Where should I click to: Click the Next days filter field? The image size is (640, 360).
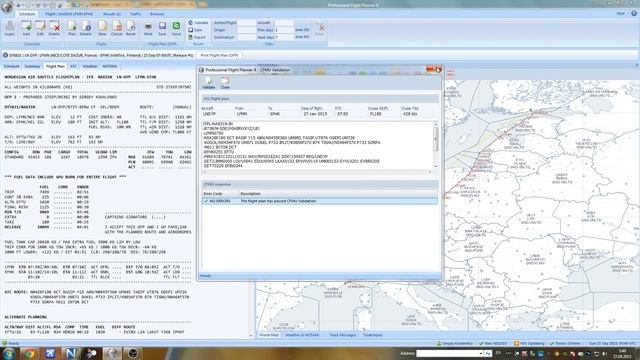[x=284, y=37]
